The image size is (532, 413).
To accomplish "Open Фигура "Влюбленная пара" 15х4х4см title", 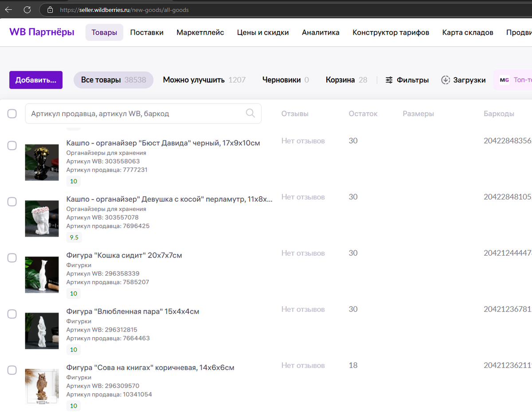I will pyautogui.click(x=133, y=312).
